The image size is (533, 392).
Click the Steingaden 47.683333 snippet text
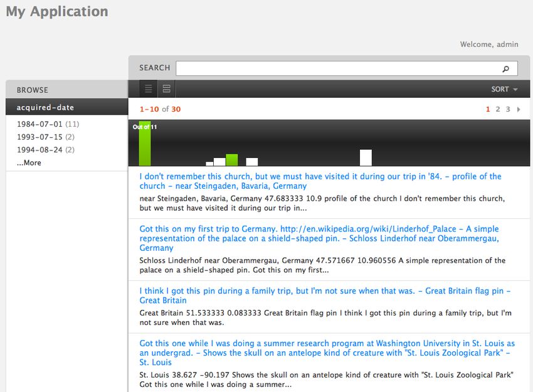tap(322, 203)
